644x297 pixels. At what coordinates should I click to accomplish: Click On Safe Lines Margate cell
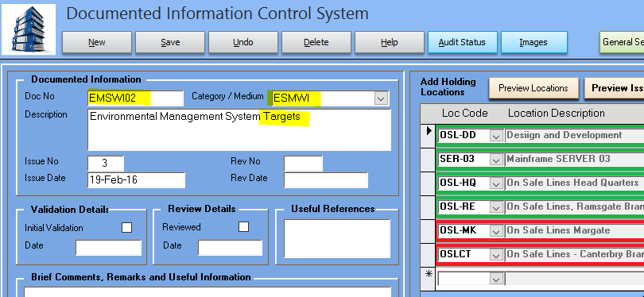click(x=574, y=230)
